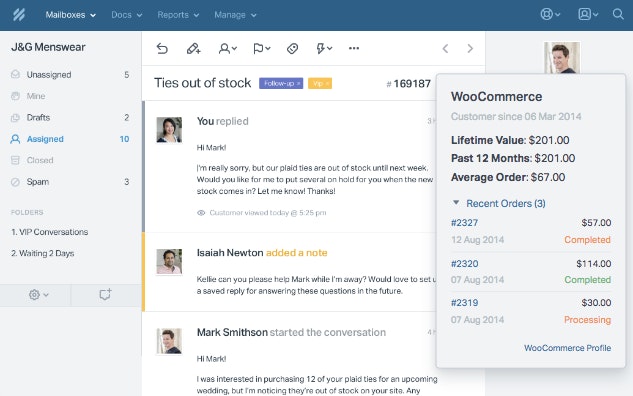Viewport: 633px width, 396px height.
Task: Open the Closed folder
Action: (70, 160)
